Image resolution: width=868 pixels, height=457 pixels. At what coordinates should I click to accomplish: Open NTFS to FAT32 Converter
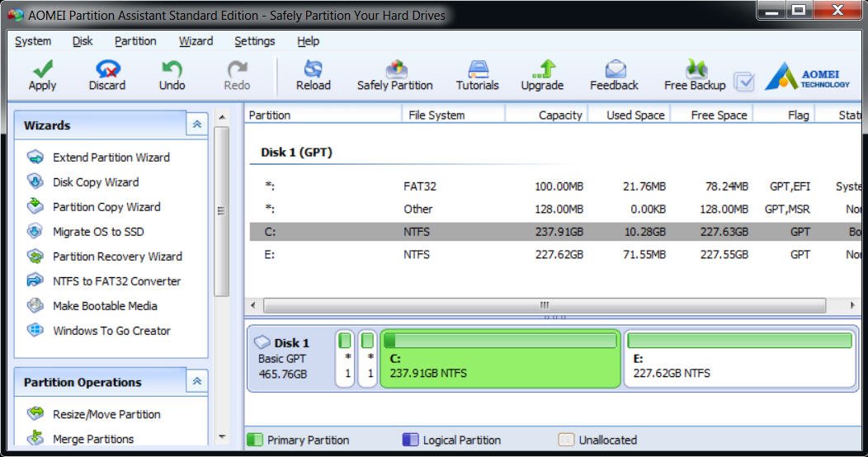103,281
